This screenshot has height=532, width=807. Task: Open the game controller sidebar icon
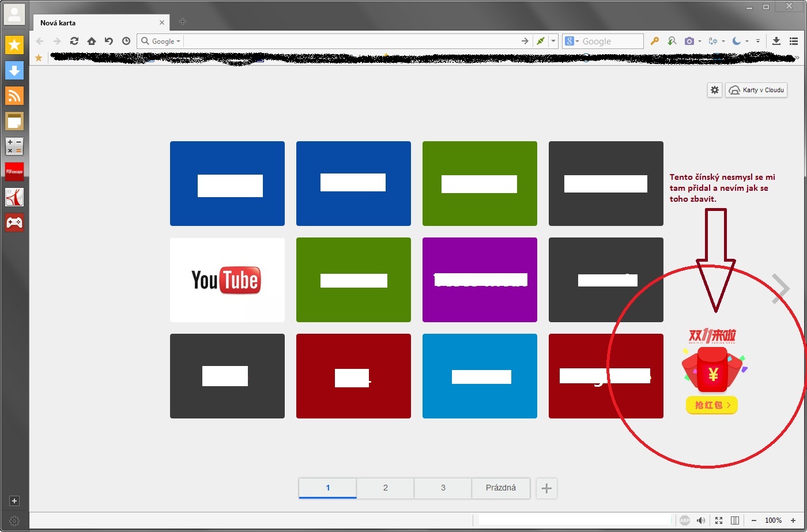point(14,222)
